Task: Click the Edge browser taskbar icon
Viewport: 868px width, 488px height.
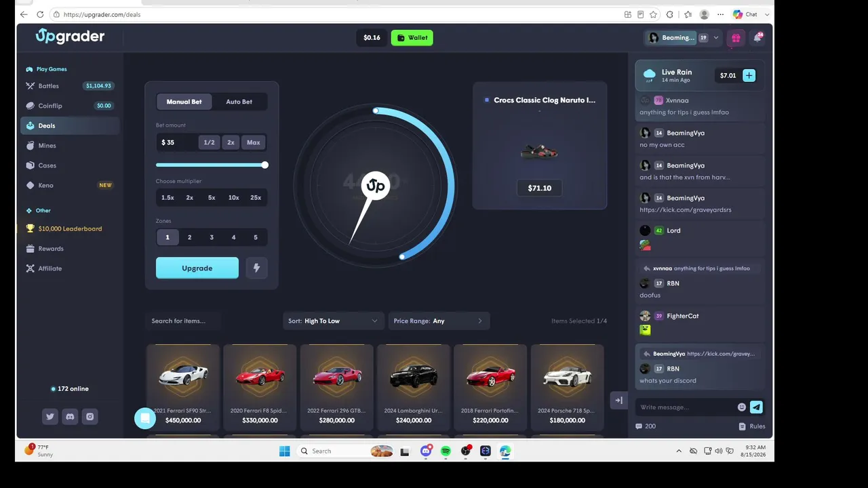Action: click(x=505, y=451)
